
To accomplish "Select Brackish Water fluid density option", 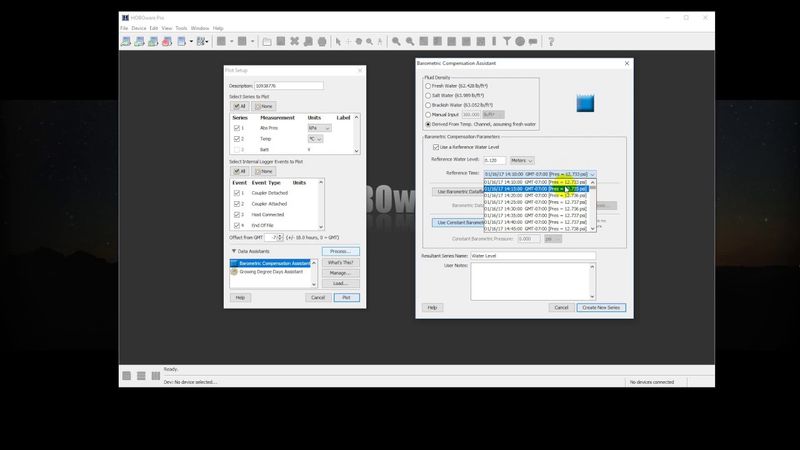I will tap(428, 105).
